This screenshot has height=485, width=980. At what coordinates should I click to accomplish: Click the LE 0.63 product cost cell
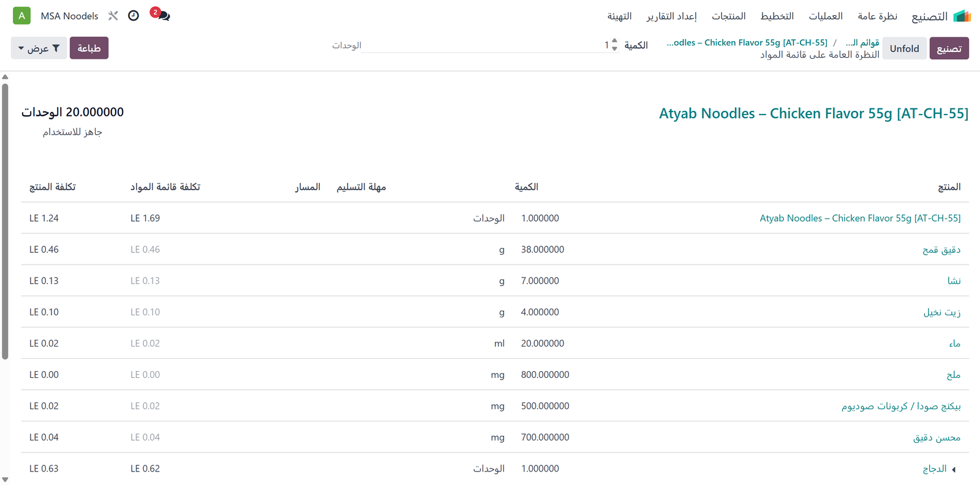[x=44, y=468]
